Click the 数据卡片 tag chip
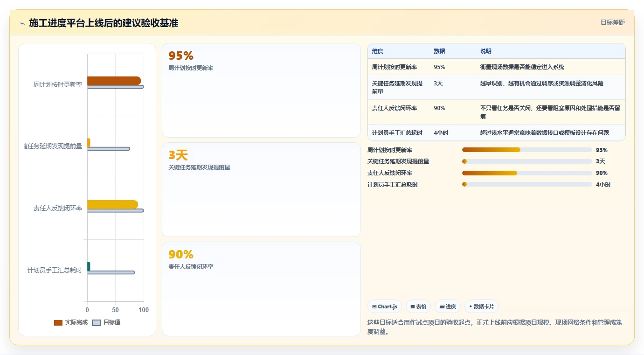 (x=482, y=306)
